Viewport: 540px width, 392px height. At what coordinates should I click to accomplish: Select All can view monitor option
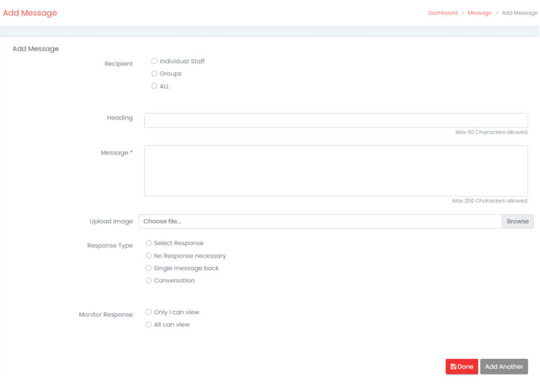[x=149, y=325]
